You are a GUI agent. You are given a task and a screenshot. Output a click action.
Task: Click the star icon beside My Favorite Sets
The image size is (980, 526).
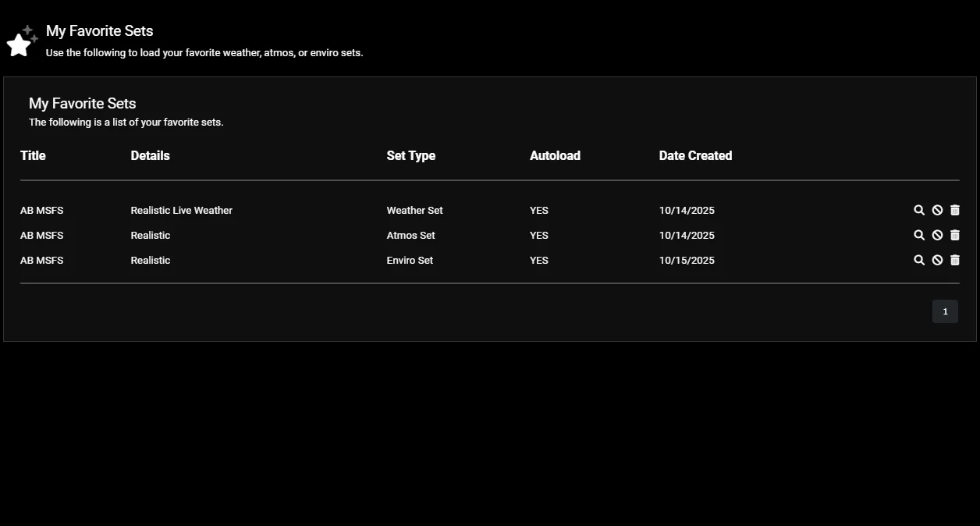pos(21,41)
